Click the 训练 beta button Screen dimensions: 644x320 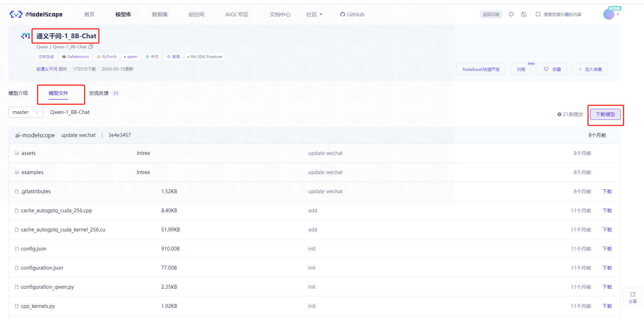tap(521, 69)
